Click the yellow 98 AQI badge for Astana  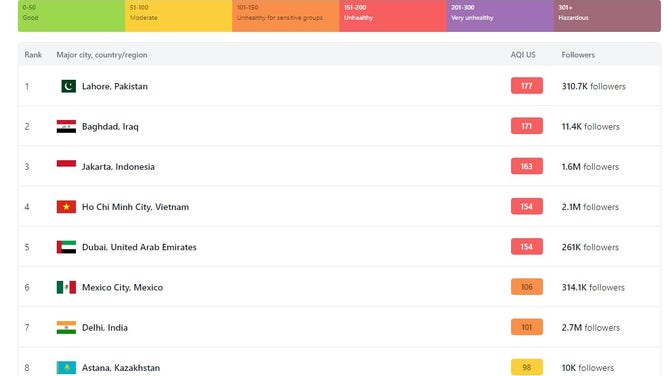pyautogui.click(x=527, y=367)
